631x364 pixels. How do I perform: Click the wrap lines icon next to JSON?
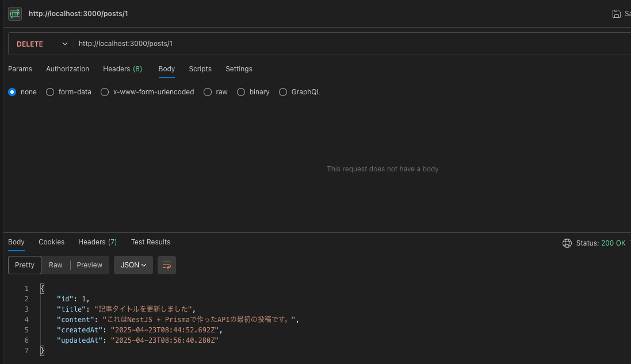pyautogui.click(x=167, y=265)
